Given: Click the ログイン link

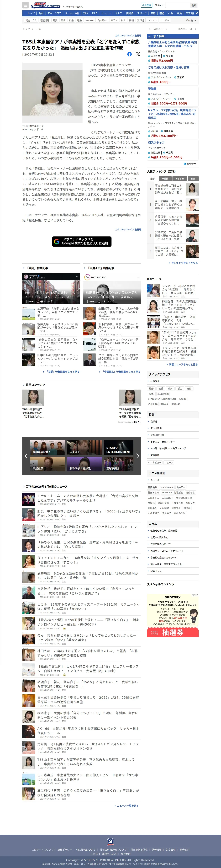Looking at the screenshot, I should [159, 5].
